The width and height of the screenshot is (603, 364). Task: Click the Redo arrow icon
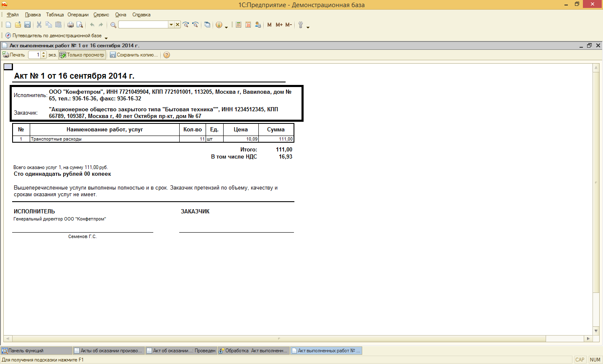tap(101, 25)
